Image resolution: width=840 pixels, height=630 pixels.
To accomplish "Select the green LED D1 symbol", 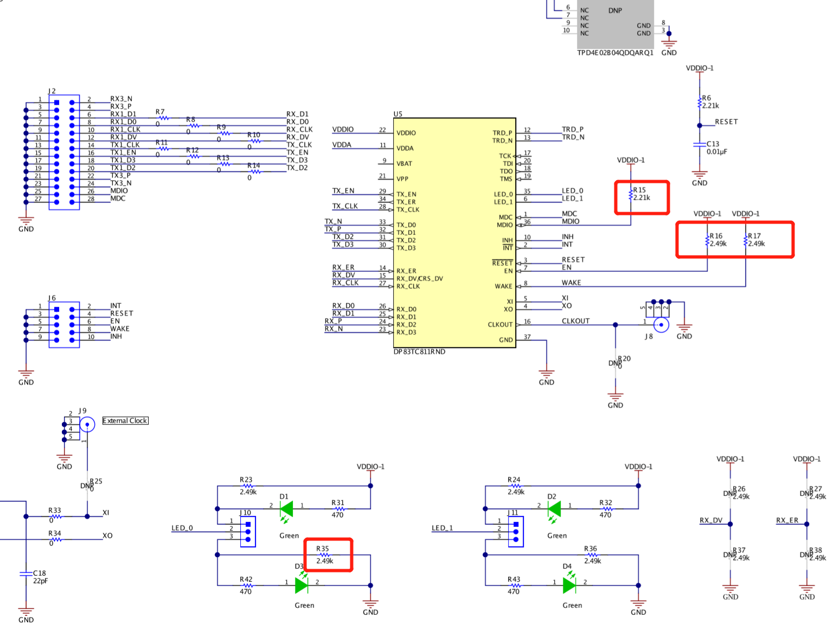I will pos(286,509).
